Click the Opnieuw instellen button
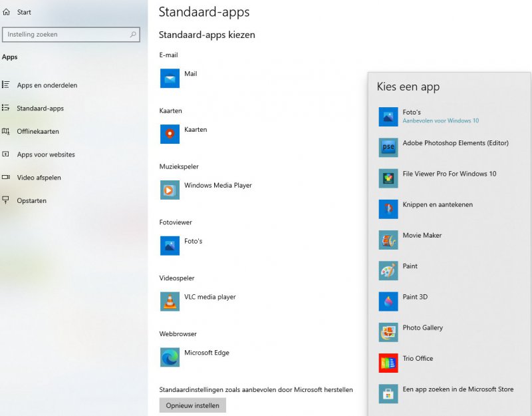 tap(192, 405)
